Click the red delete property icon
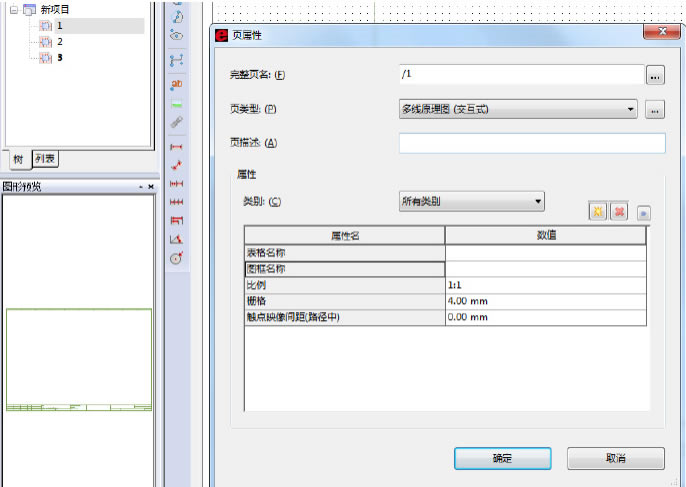This screenshot has height=487, width=686. [x=618, y=212]
